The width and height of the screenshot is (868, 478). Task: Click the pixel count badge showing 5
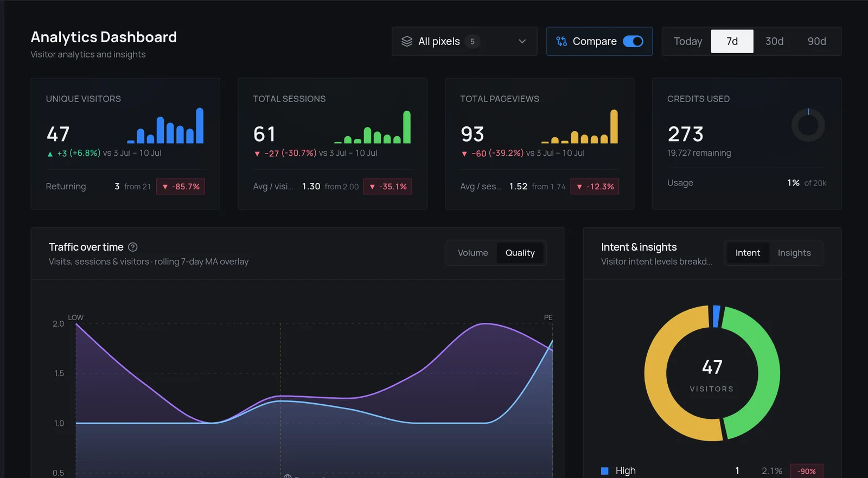(x=473, y=41)
